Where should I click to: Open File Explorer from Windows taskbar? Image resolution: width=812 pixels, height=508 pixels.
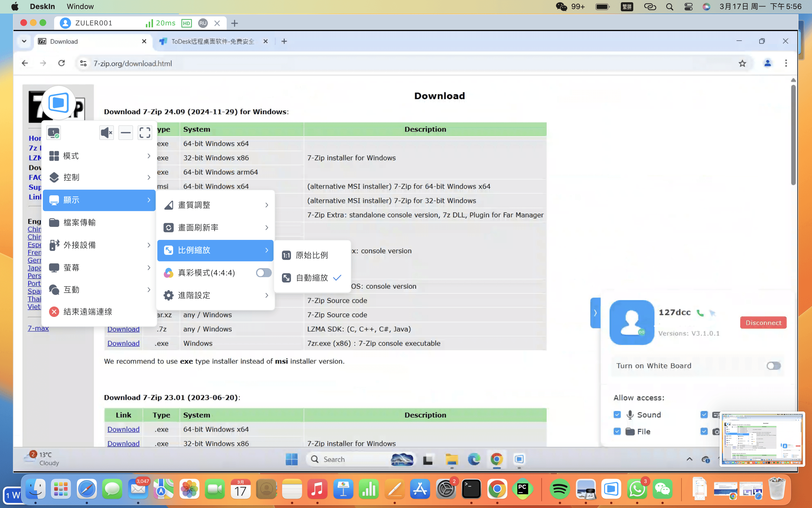coord(452,459)
